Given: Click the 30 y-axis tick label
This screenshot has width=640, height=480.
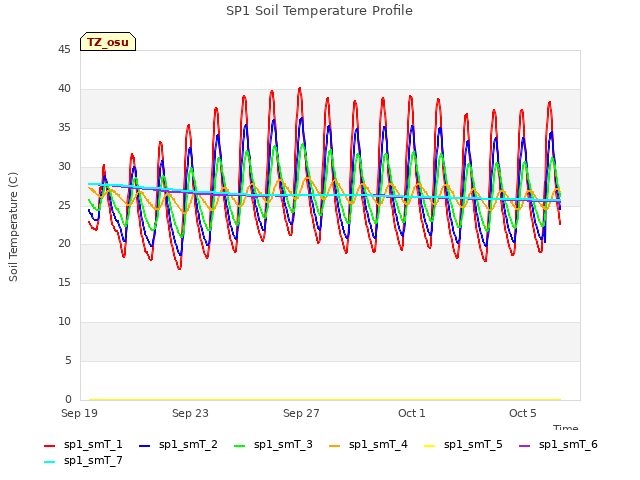Looking at the screenshot, I should 64,167.
